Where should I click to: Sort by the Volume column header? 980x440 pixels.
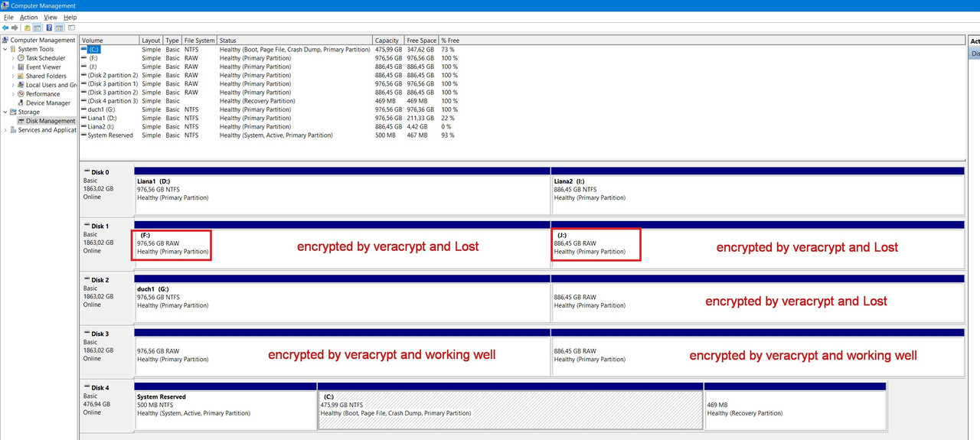[x=109, y=40]
